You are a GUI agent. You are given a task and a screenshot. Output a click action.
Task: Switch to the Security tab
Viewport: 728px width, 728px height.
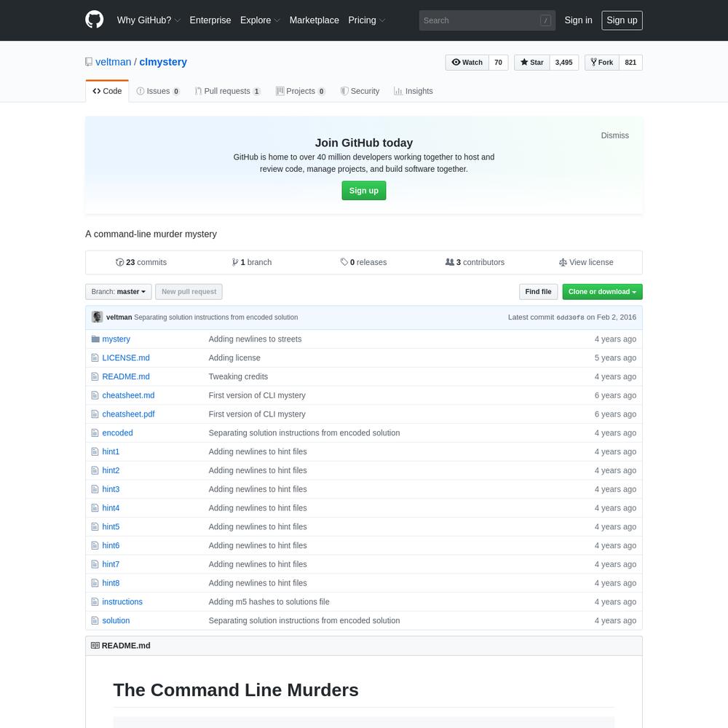click(x=360, y=91)
